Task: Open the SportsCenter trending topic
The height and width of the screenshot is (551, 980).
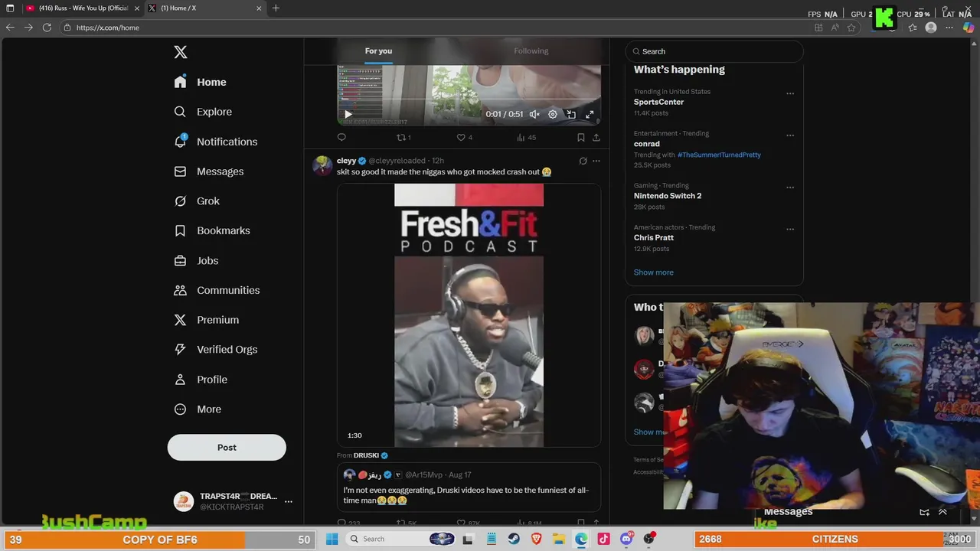Action: tap(658, 102)
